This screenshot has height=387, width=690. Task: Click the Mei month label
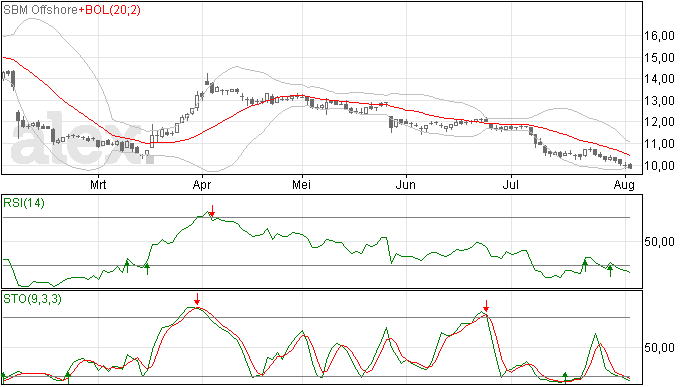tap(301, 184)
